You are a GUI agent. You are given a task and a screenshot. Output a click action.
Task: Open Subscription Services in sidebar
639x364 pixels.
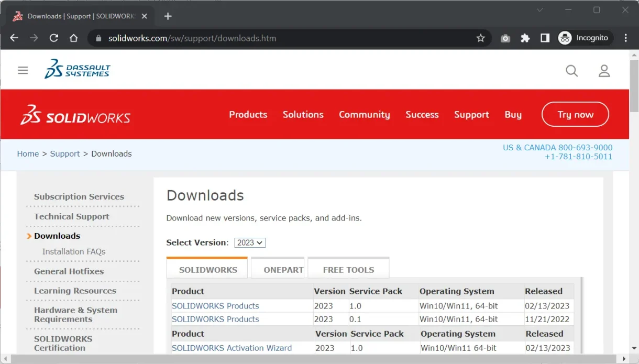click(79, 197)
